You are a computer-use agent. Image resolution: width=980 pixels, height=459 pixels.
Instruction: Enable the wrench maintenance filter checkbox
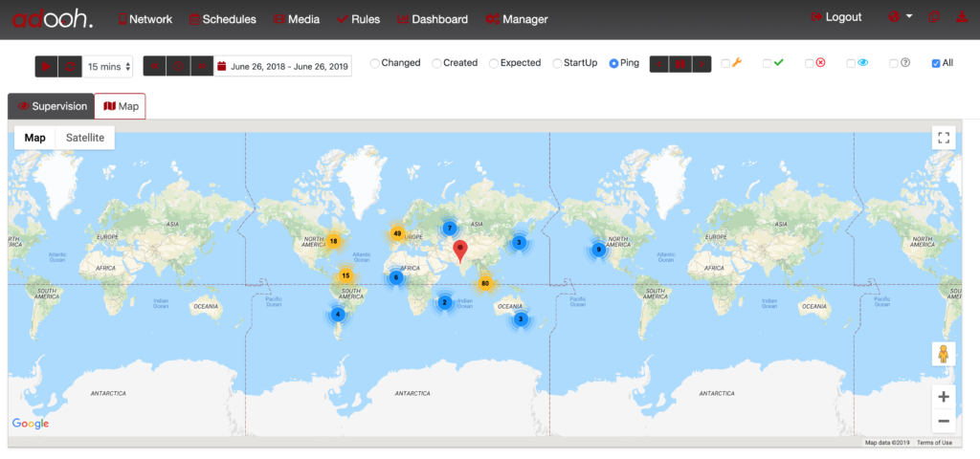pyautogui.click(x=725, y=63)
